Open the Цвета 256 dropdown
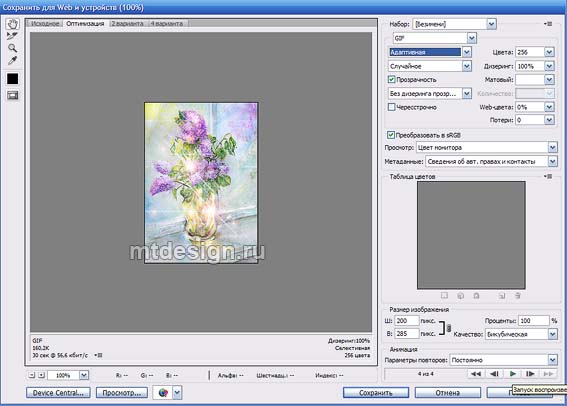This screenshot has width=567, height=406. pyautogui.click(x=549, y=52)
